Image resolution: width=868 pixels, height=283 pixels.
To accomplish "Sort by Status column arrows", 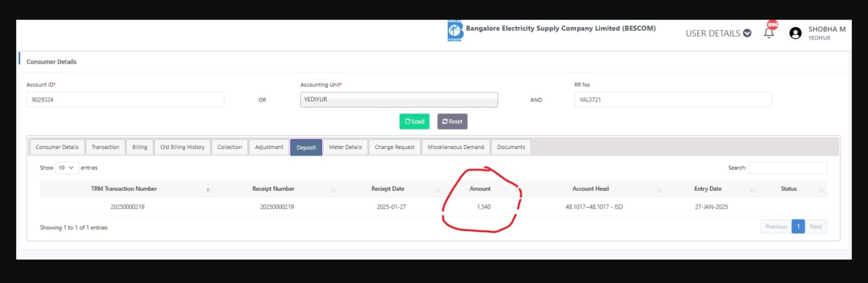I will coord(821,190).
